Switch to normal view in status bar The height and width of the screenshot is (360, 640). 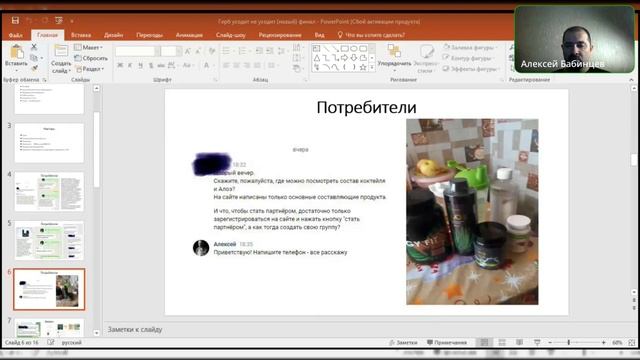click(484, 342)
